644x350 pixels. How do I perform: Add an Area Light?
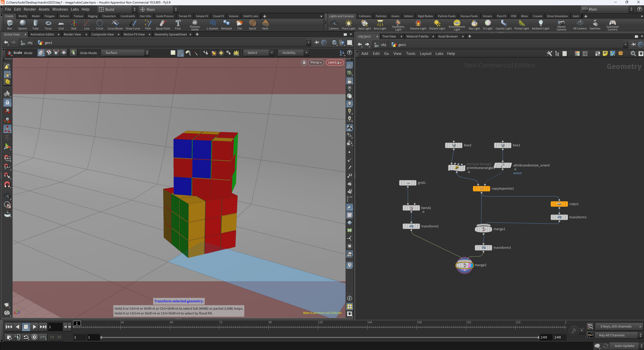380,25
